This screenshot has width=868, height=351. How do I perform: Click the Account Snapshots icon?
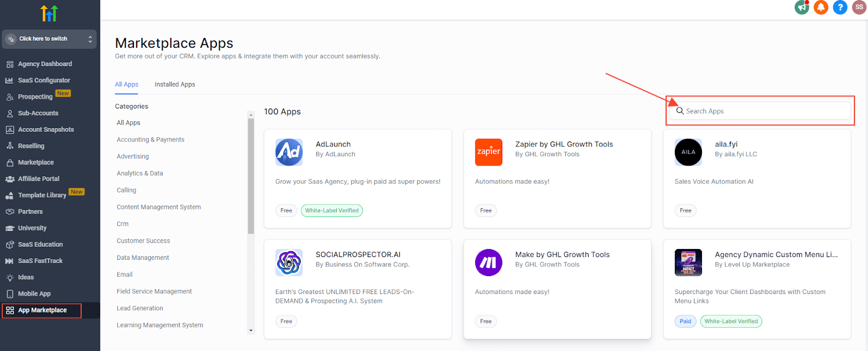pyautogui.click(x=10, y=130)
